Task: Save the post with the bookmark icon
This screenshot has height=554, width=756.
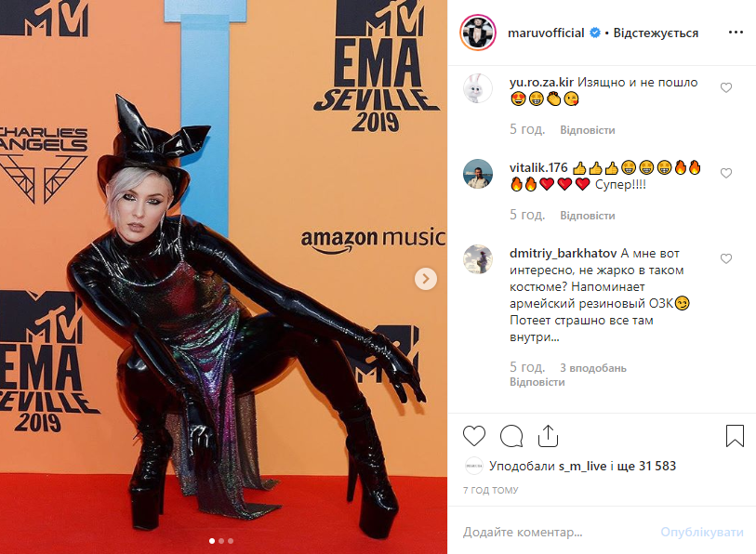Action: click(735, 436)
